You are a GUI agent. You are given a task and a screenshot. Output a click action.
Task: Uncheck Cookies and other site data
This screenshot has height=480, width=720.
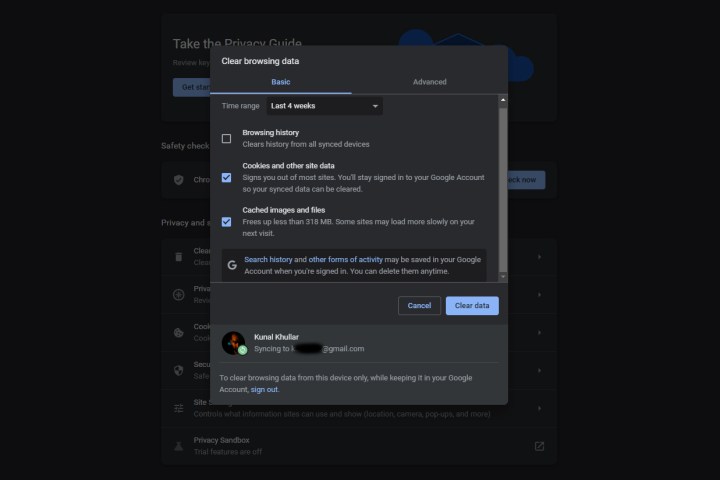[x=226, y=177]
